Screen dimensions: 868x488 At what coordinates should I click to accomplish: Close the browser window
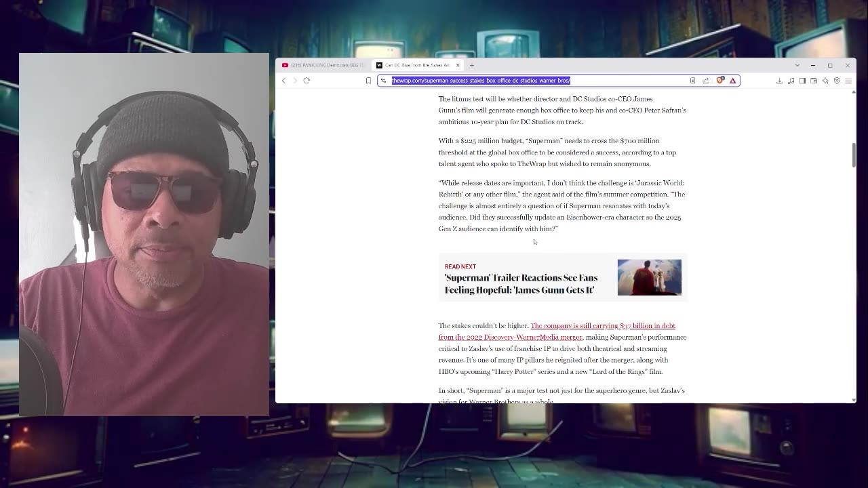pyautogui.click(x=847, y=65)
